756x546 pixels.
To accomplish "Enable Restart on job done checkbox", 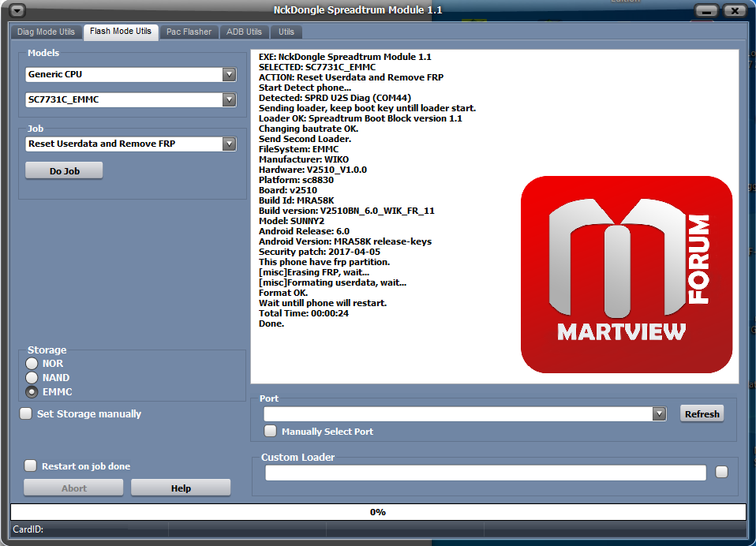I will 30,466.
